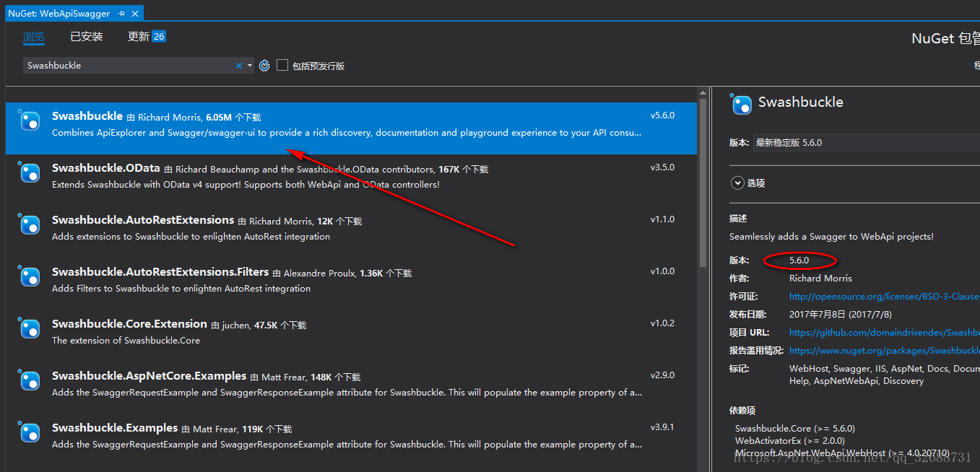Click the Swashbuckle.AspNetCore.Examples package icon

(x=30, y=381)
